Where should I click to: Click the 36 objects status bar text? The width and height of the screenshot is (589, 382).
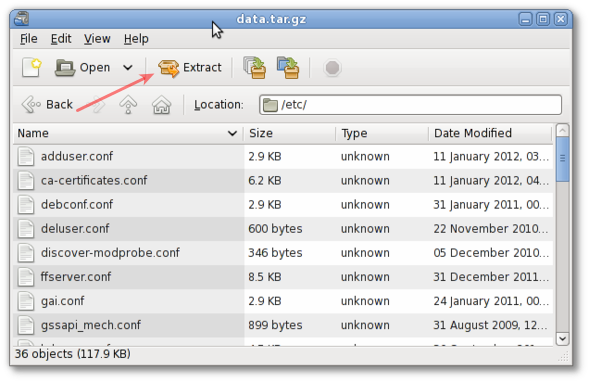point(72,354)
